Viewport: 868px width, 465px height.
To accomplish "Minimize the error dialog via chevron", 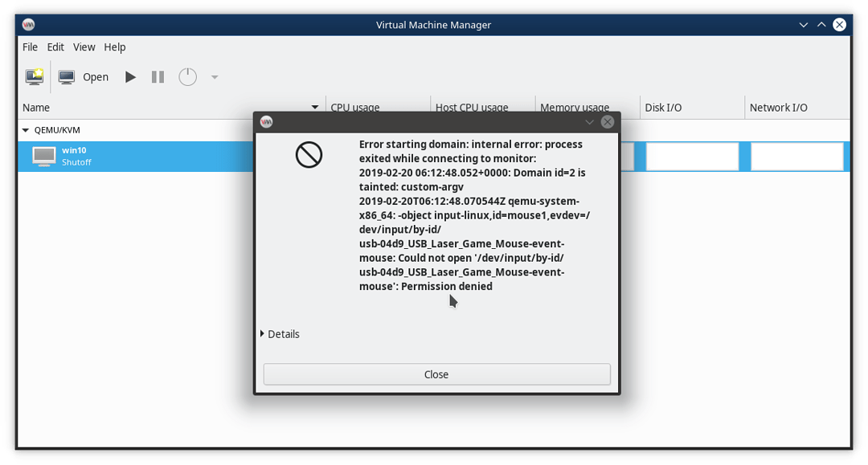I will (590, 122).
